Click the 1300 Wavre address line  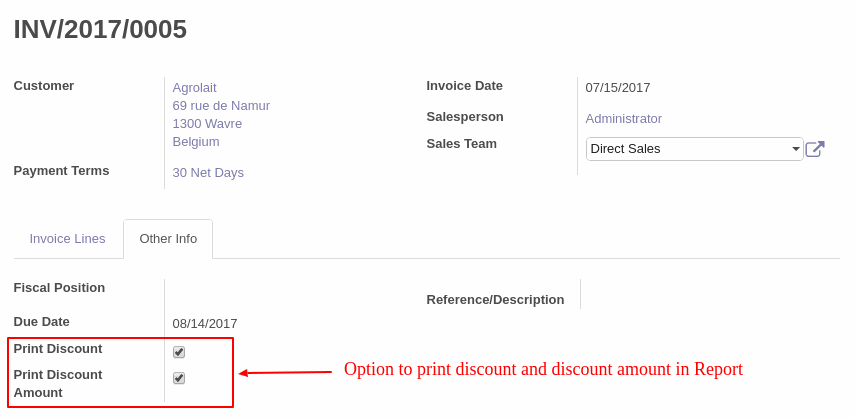coord(207,124)
